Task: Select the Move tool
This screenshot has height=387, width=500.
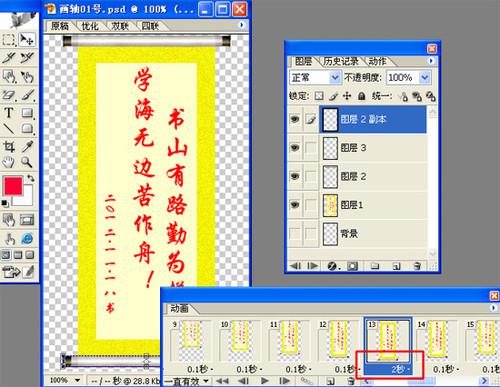Action: tap(27, 39)
